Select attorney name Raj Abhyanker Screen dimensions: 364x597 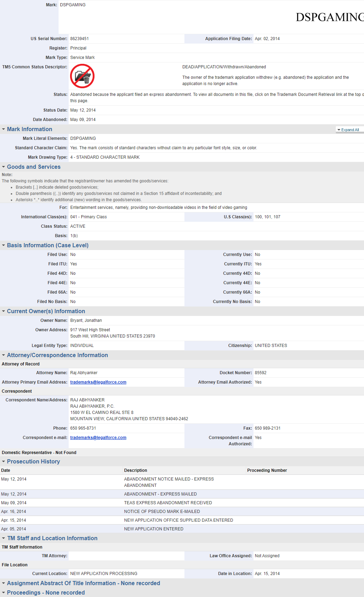pyautogui.click(x=84, y=373)
